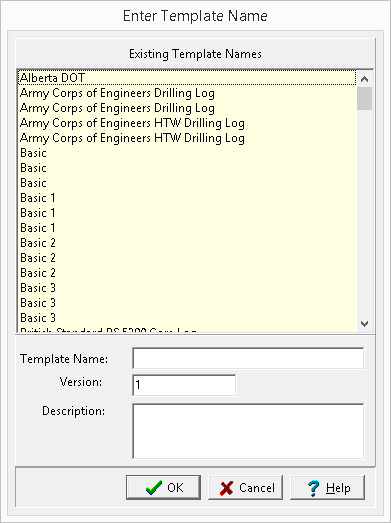Screen dimensions: 391x523
Task: Click the Version input field
Action: coord(184,385)
